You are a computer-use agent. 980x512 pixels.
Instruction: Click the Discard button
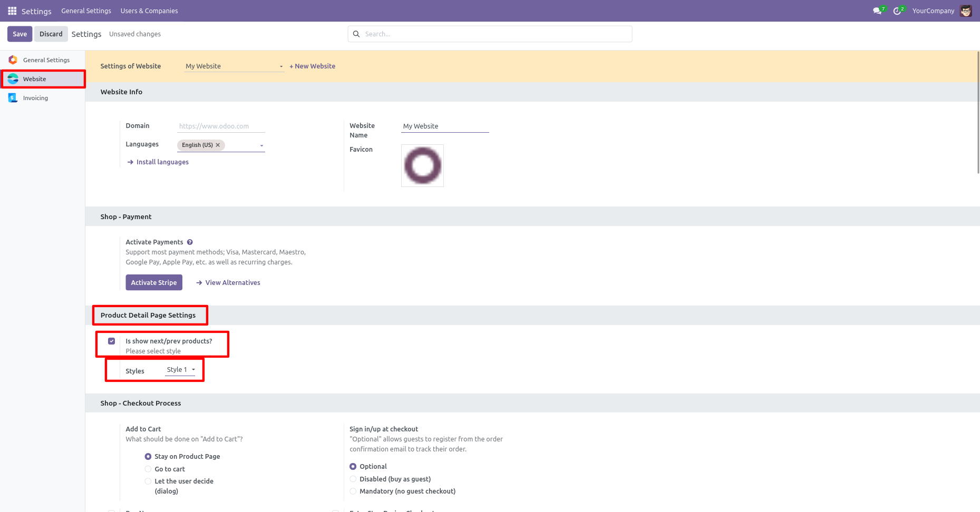[51, 34]
